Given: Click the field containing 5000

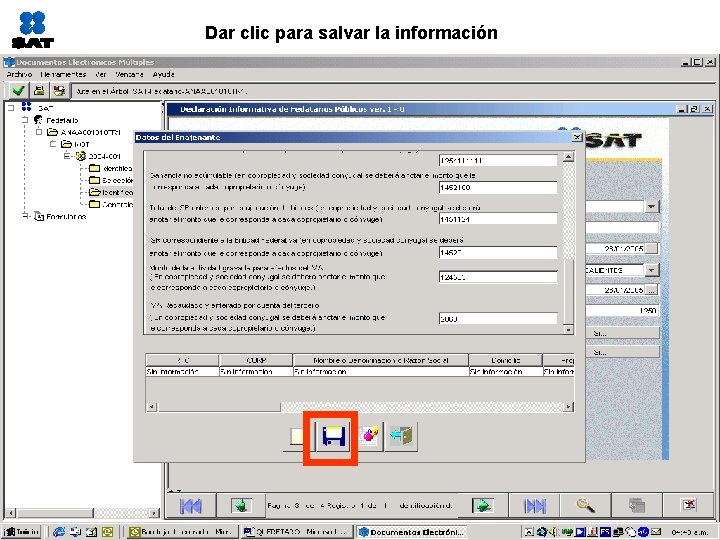Looking at the screenshot, I should [498, 318].
